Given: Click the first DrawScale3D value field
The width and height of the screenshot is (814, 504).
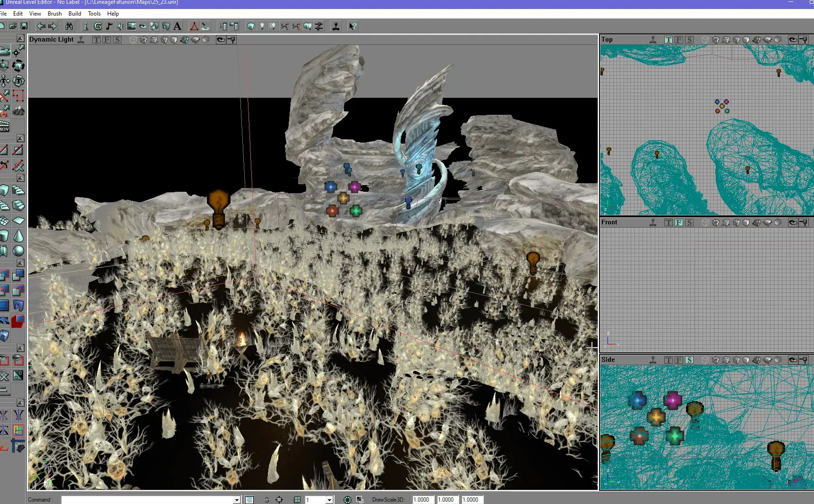Looking at the screenshot, I should (x=423, y=500).
